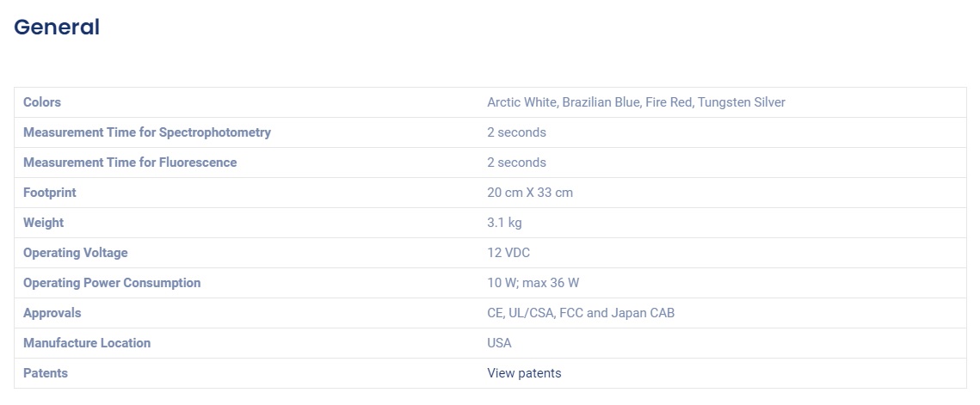Select the Approvals row label
The height and width of the screenshot is (405, 980).
52,312
